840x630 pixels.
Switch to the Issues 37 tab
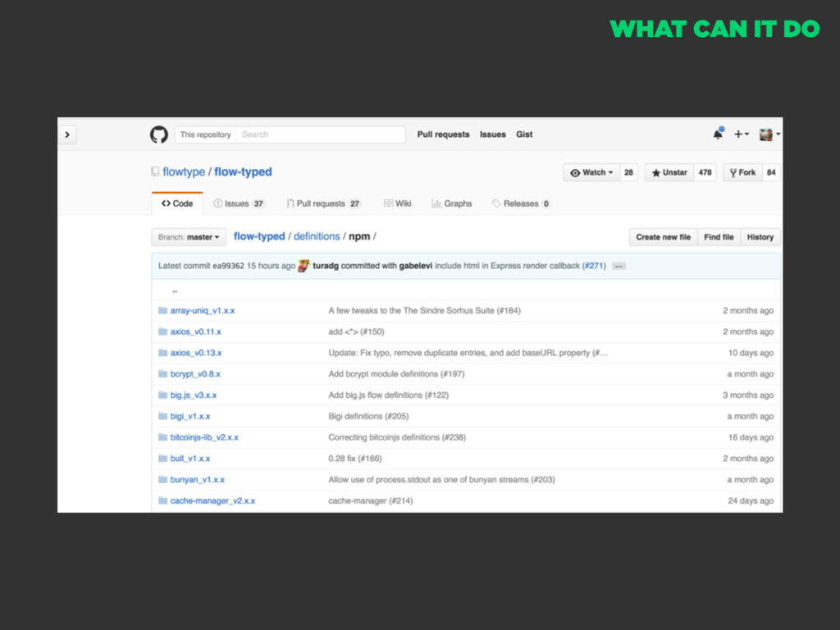[x=239, y=203]
